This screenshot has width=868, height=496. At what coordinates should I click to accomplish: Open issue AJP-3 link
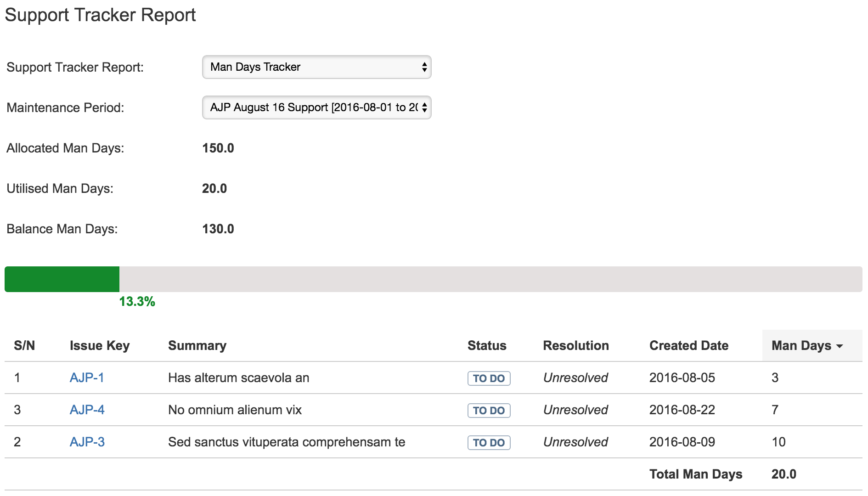(87, 442)
